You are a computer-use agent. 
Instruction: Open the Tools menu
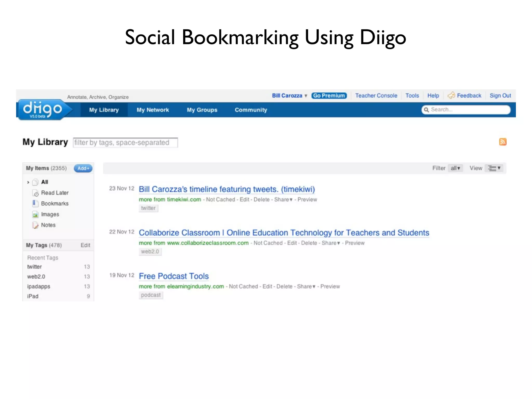[412, 96]
